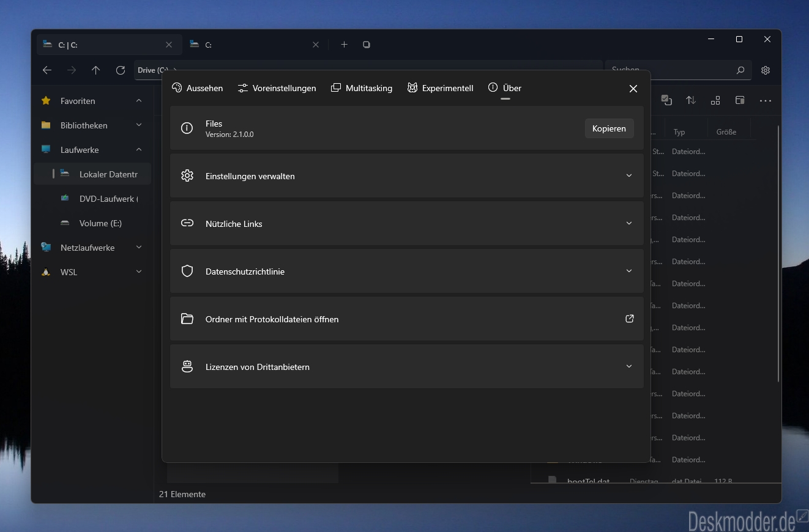Select the Über tab
This screenshot has width=809, height=532.
(505, 88)
